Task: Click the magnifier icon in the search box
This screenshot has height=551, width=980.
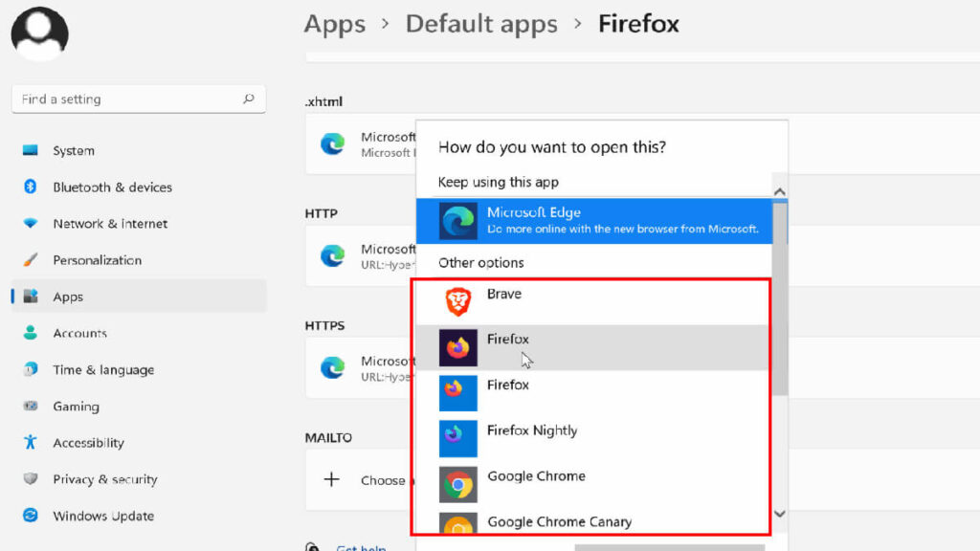Action: tap(249, 99)
